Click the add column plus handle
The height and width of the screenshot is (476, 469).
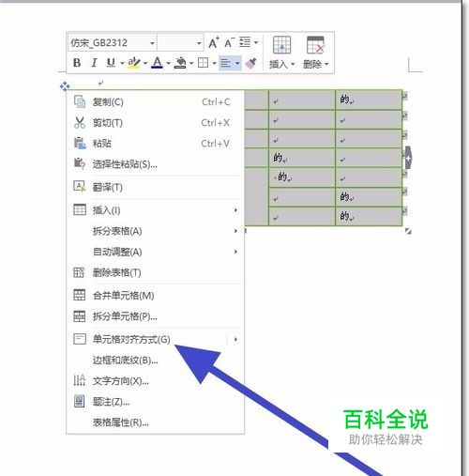(x=408, y=159)
